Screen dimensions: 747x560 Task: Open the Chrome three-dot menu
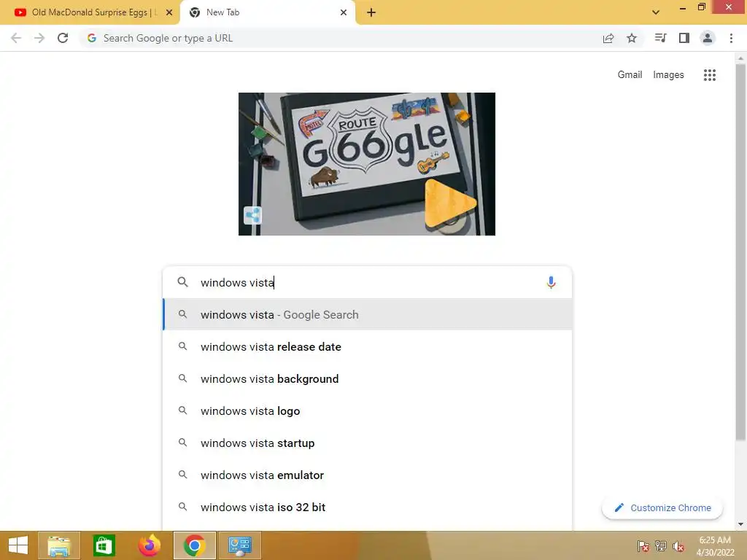click(x=731, y=38)
